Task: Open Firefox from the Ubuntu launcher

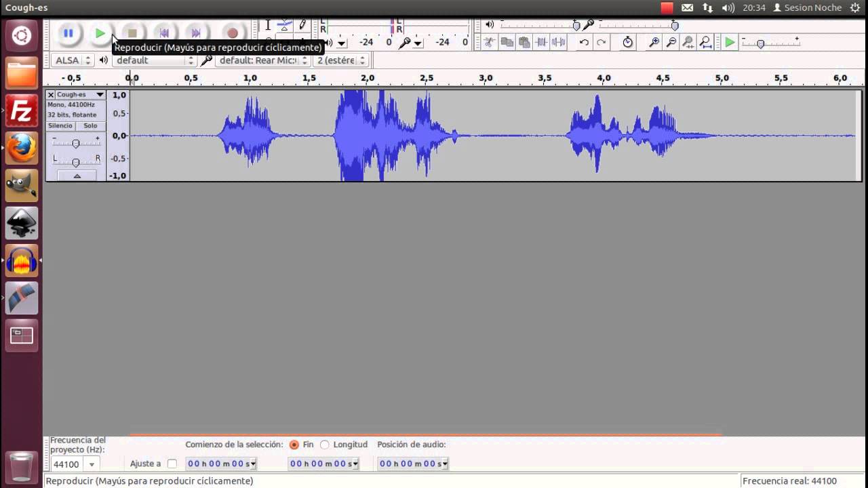Action: pyautogui.click(x=22, y=148)
